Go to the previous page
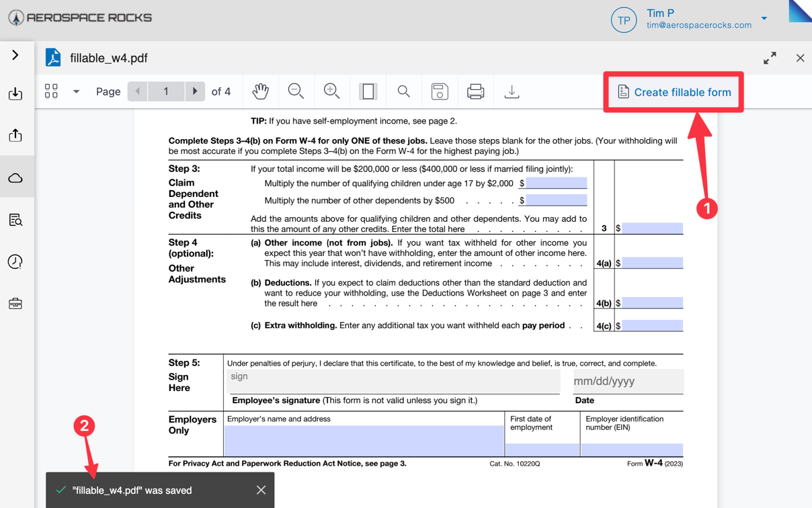 [138, 91]
